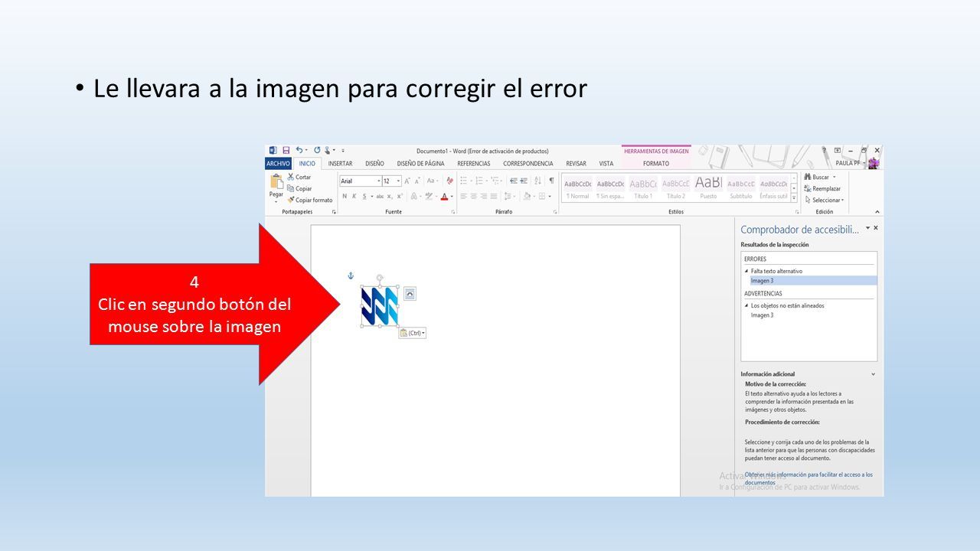This screenshot has width=980, height=551.
Task: Click the sort A-Z icon
Action: coord(537,181)
